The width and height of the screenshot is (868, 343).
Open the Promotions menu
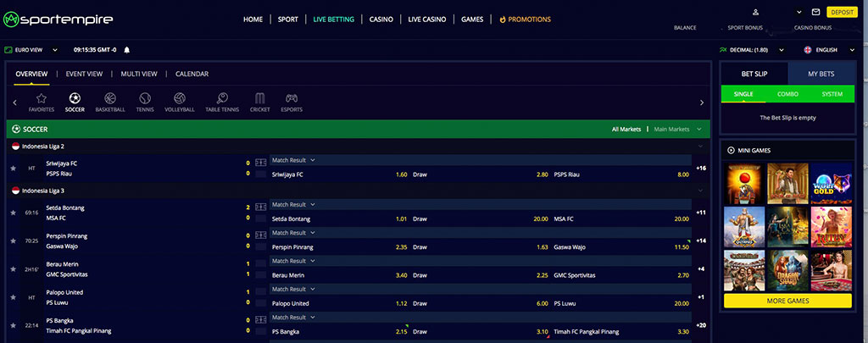click(525, 19)
